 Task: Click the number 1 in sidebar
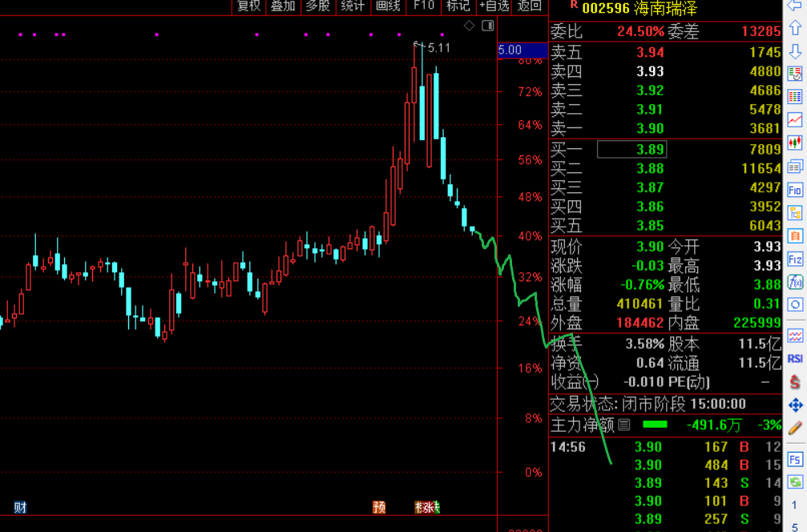[x=794, y=505]
